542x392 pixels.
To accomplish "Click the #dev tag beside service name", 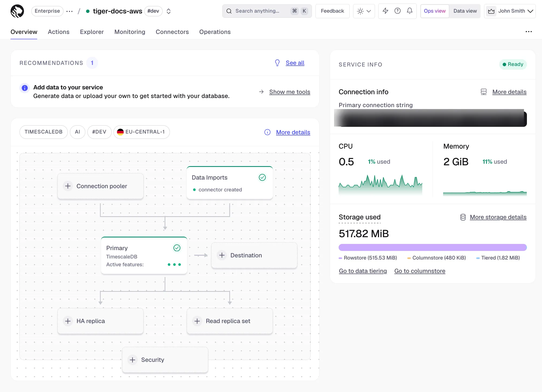I will coord(153,11).
